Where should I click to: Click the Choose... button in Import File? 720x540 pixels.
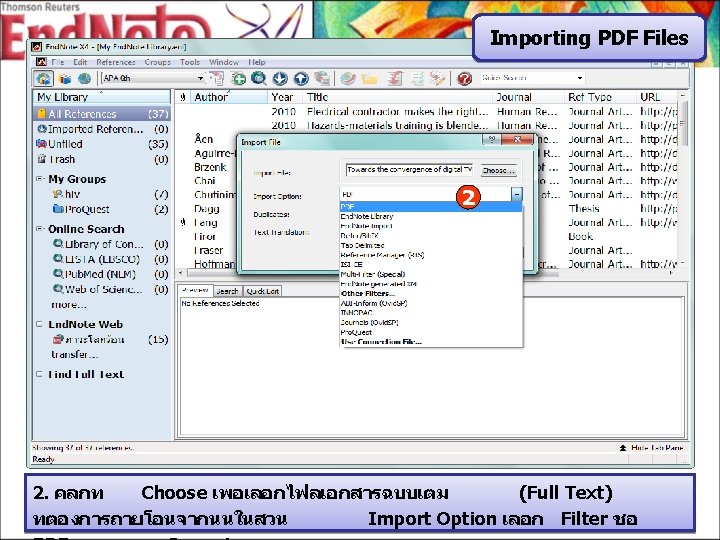(x=498, y=170)
